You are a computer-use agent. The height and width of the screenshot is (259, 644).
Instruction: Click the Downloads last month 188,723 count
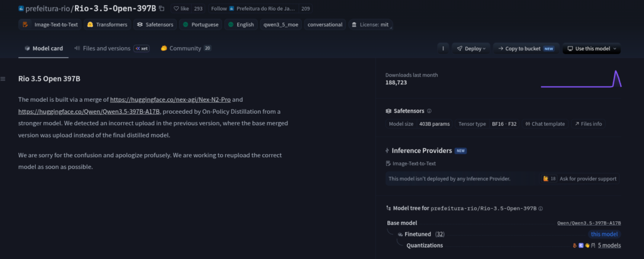396,82
